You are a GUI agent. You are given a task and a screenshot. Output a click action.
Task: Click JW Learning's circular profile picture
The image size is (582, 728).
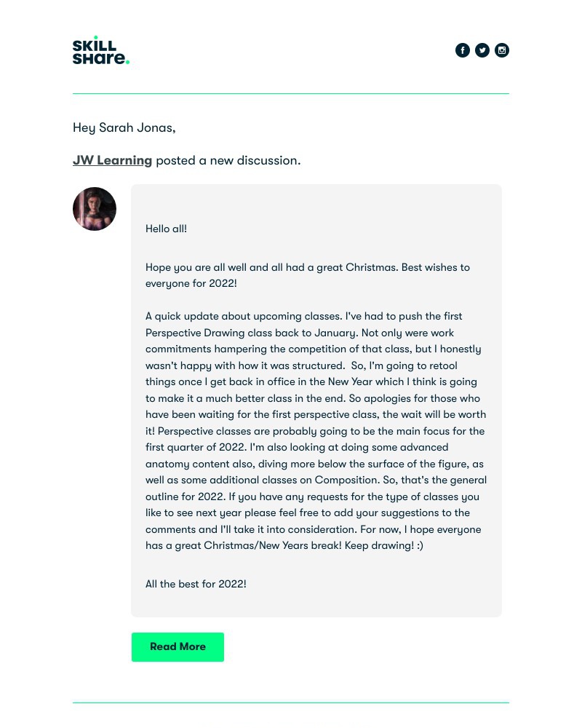click(95, 209)
